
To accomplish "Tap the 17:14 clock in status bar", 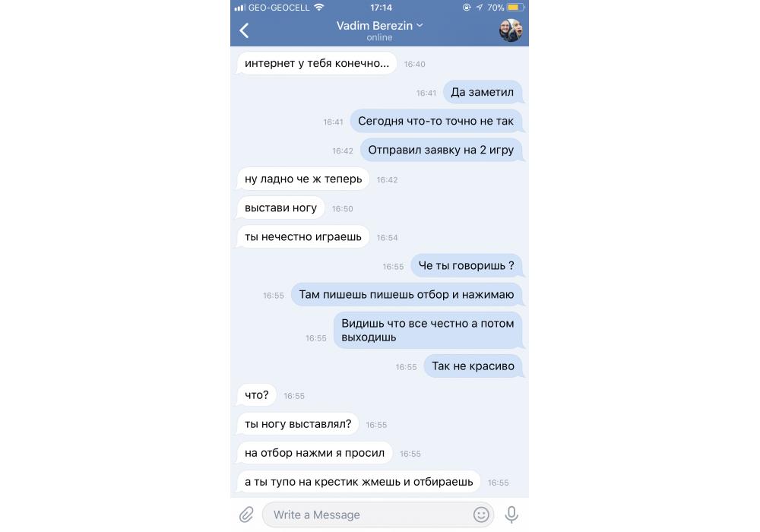I will click(381, 8).
